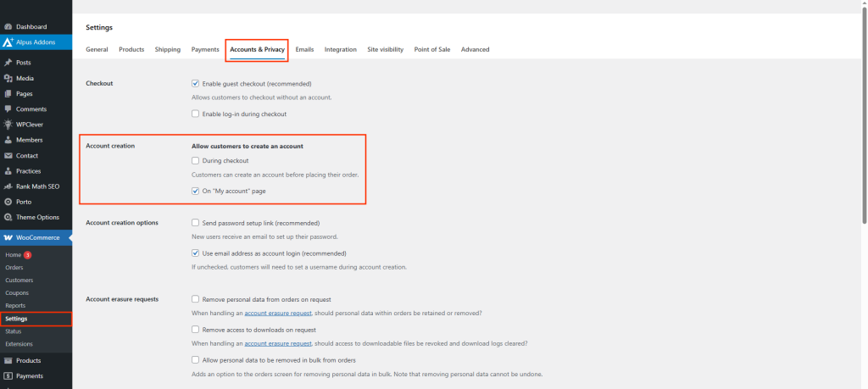Open WooCommerce Home with notification badge
Screen dimensions: 868x389
(x=14, y=254)
